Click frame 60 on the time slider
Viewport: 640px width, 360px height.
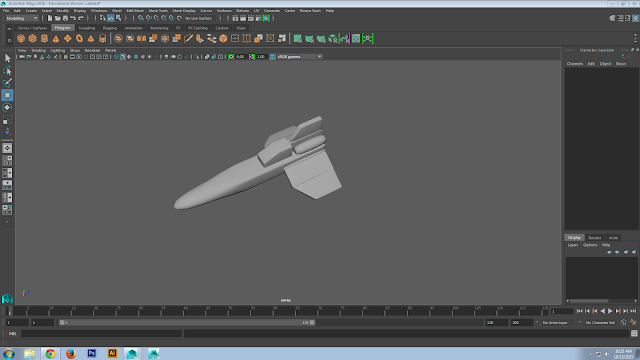(x=275, y=311)
